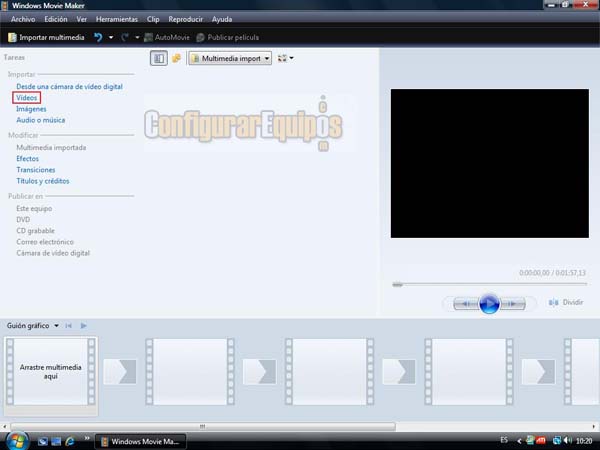
Task: Click Correo electrónico publish option
Action: click(45, 242)
